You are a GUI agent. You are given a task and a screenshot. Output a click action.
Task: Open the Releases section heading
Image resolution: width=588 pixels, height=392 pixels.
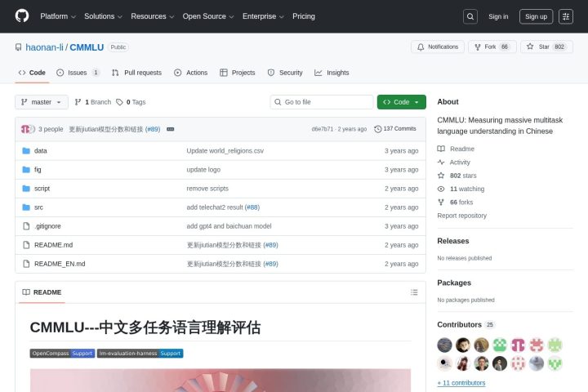(x=453, y=241)
